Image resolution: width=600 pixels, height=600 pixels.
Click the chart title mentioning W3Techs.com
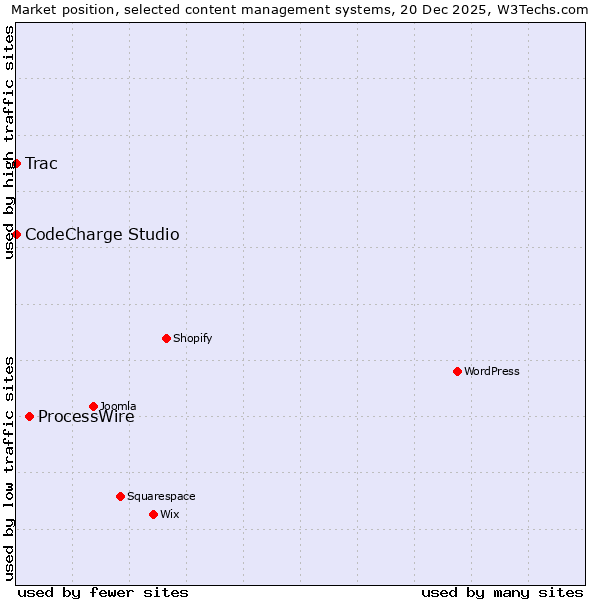(x=299, y=9)
